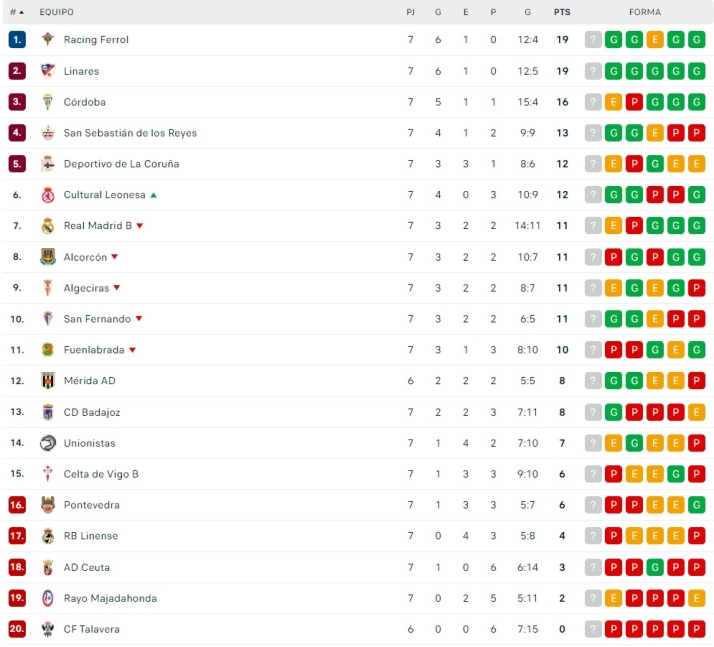Click the Rayo Majadahonda crest icon
The image size is (714, 647).
click(47, 598)
